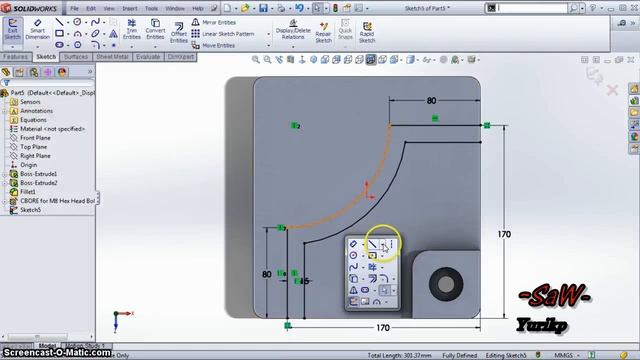The image size is (640, 360).
Task: Select the Corner Rectangle tool in ribbon
Action: pyautogui.click(x=60, y=33)
